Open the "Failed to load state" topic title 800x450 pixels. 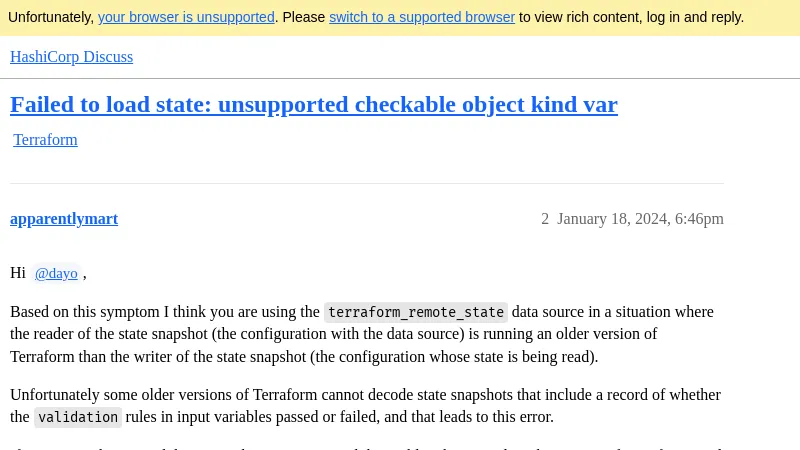tap(313, 104)
